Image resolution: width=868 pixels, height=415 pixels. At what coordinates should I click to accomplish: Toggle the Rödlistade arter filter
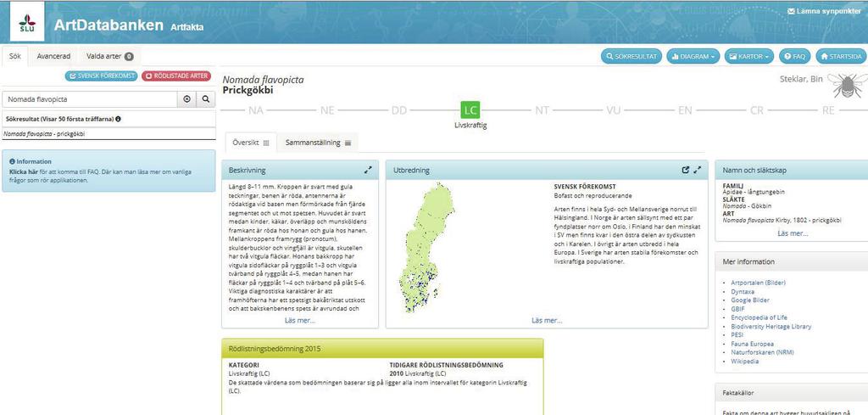[x=176, y=76]
